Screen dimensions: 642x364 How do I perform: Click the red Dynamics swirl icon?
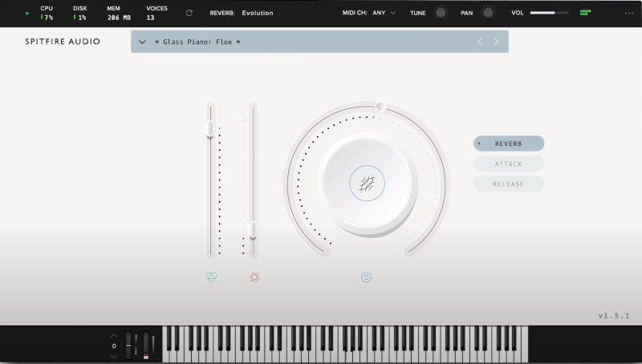pos(254,277)
